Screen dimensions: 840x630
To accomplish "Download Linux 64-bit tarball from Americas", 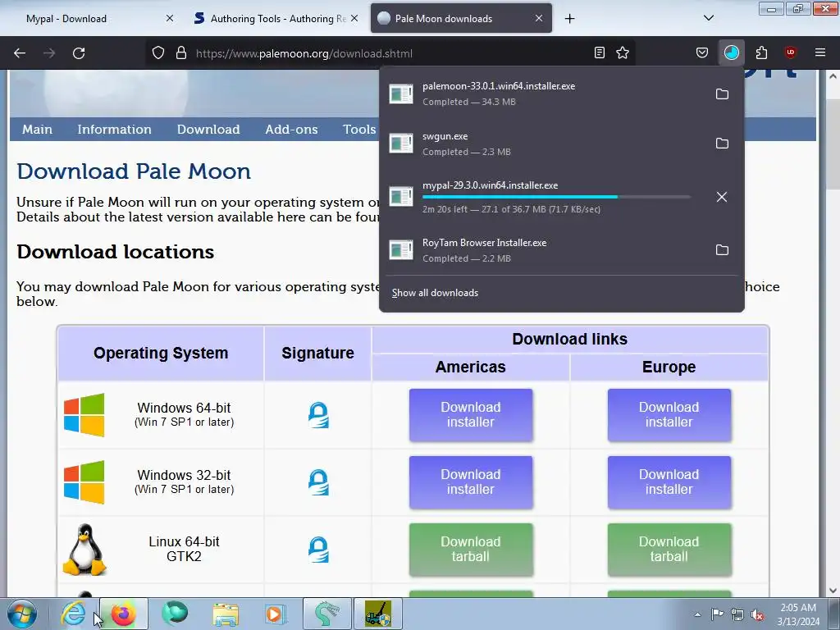I will 471,550.
